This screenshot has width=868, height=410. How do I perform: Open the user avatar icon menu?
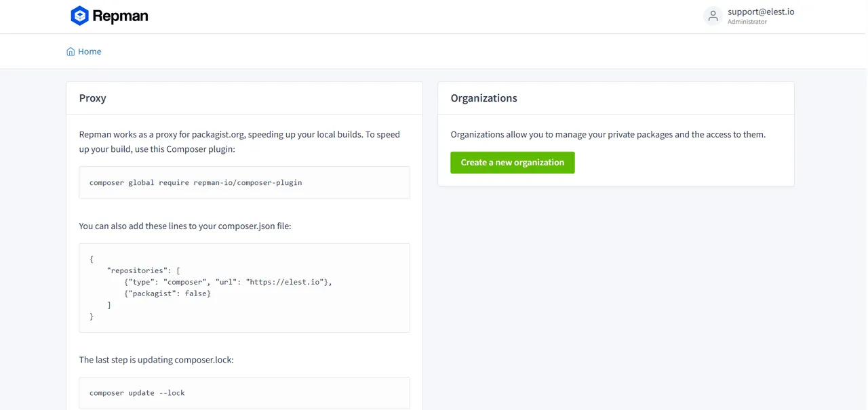click(x=713, y=16)
